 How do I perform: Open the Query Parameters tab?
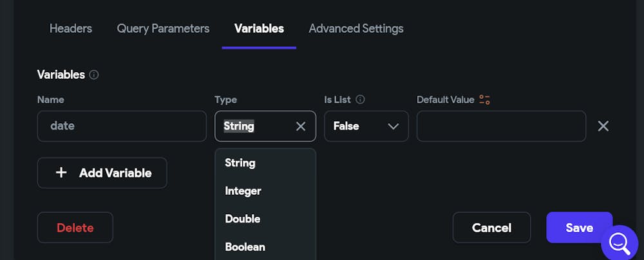click(x=163, y=28)
